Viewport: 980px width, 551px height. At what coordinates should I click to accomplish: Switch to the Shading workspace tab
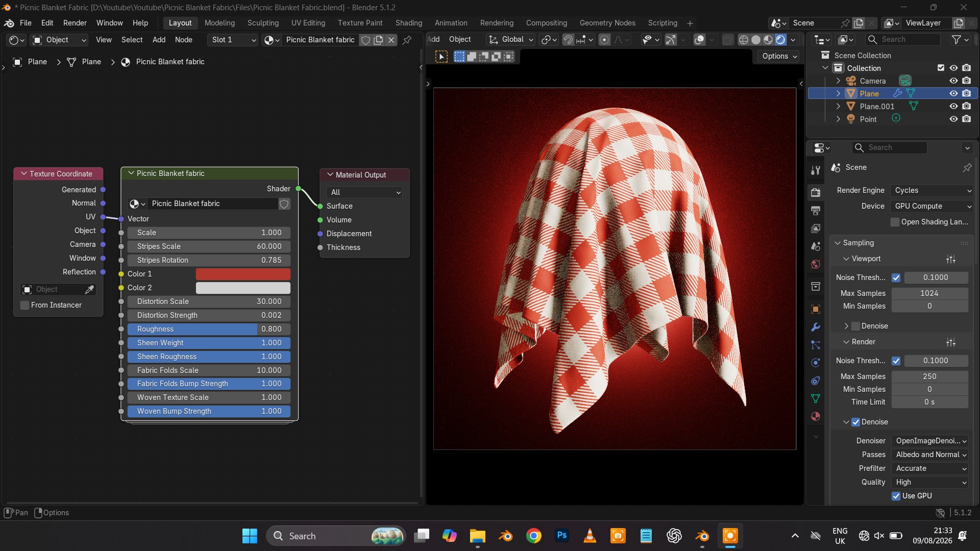click(x=408, y=23)
